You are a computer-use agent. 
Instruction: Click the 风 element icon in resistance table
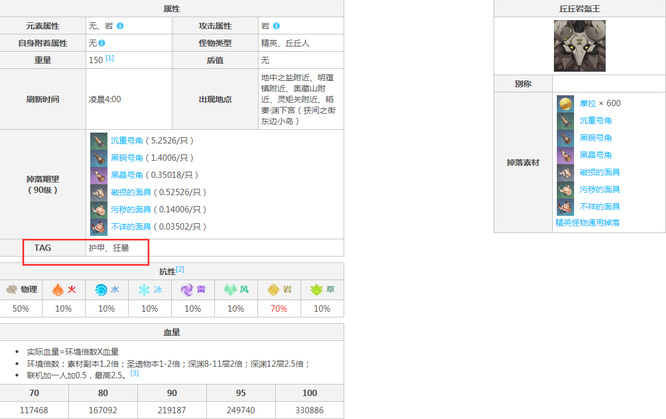click(229, 289)
